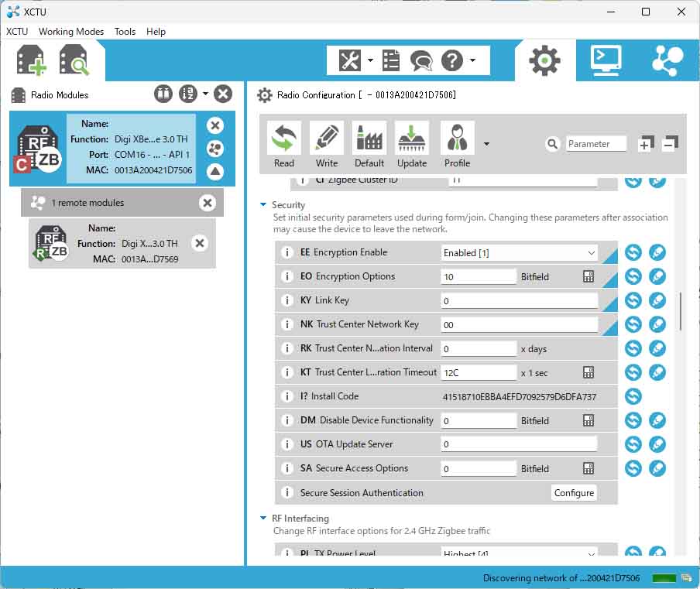Click the Add radio module icon
Image resolution: width=700 pixels, height=589 pixels.
pyautogui.click(x=33, y=60)
